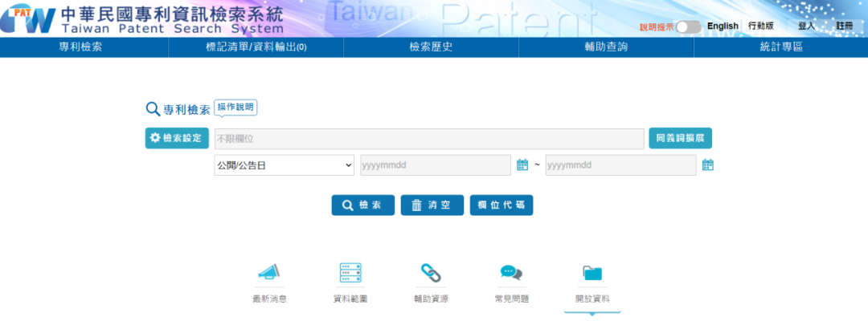This screenshot has width=868, height=321.
Task: Focus the end date yyyymmdd field
Action: coord(620,165)
